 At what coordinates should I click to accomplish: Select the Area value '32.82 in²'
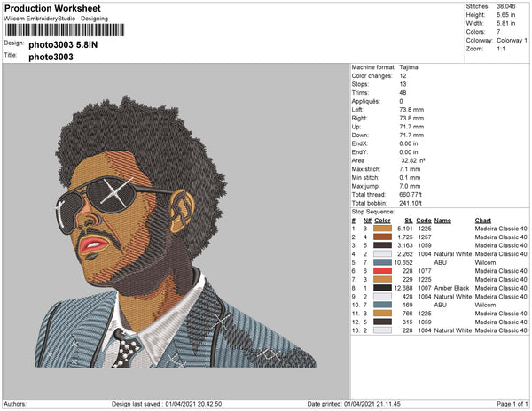point(413,160)
